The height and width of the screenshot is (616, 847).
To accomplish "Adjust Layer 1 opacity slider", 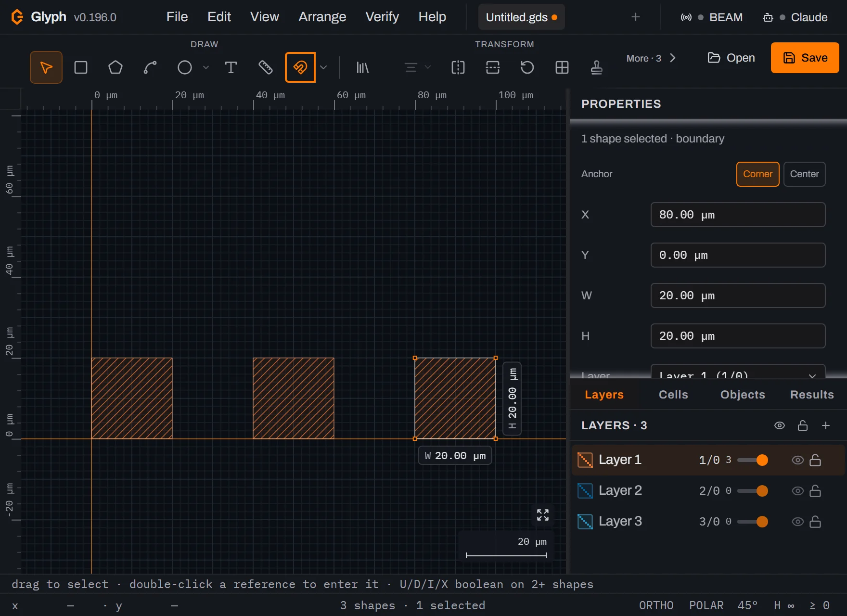I will click(753, 460).
